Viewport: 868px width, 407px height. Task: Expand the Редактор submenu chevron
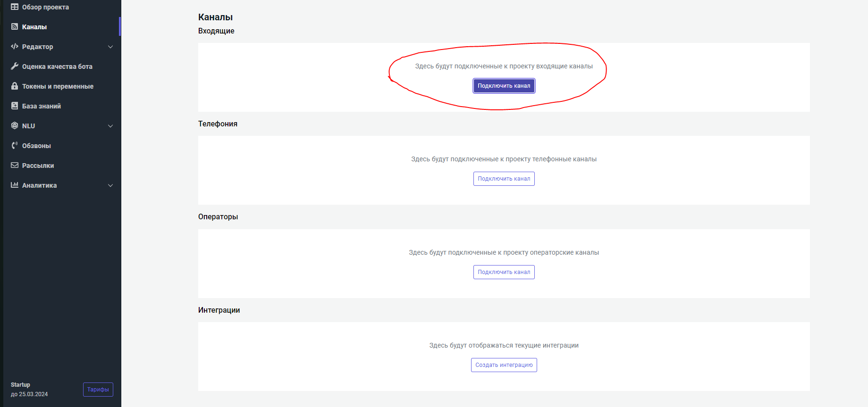[110, 47]
